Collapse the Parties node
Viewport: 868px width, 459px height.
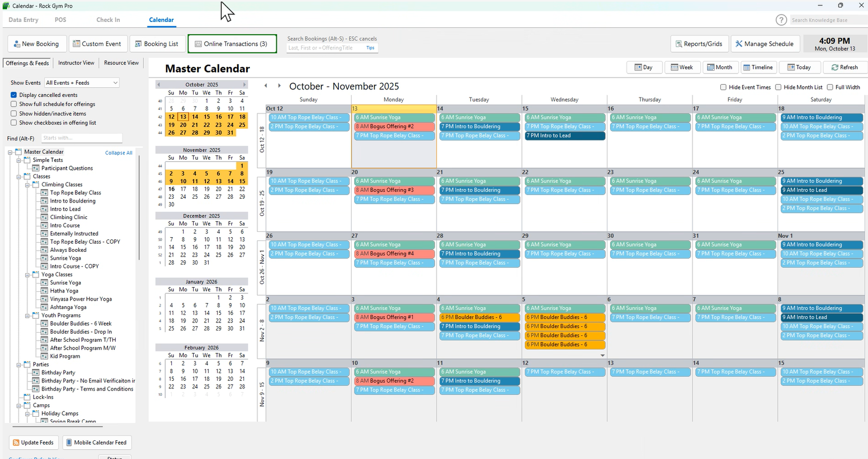19,365
